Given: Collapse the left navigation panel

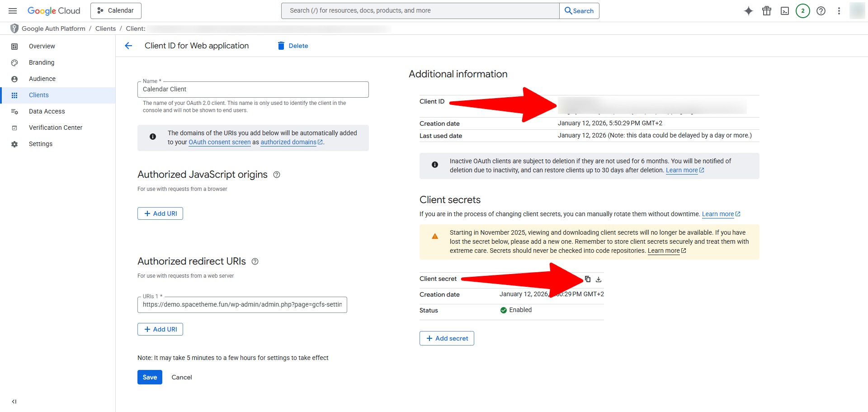Looking at the screenshot, I should (14, 401).
